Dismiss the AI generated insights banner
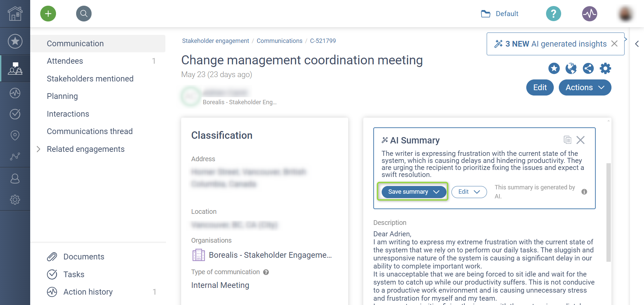The image size is (644, 305). point(614,44)
